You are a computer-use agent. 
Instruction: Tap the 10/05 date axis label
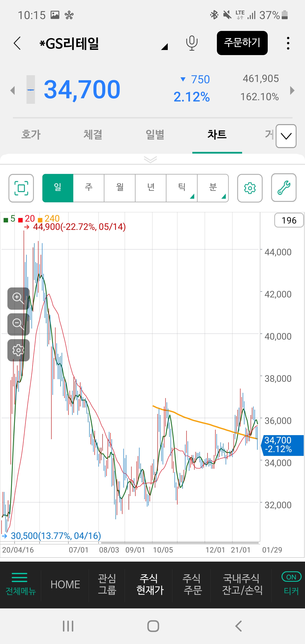[163, 550]
